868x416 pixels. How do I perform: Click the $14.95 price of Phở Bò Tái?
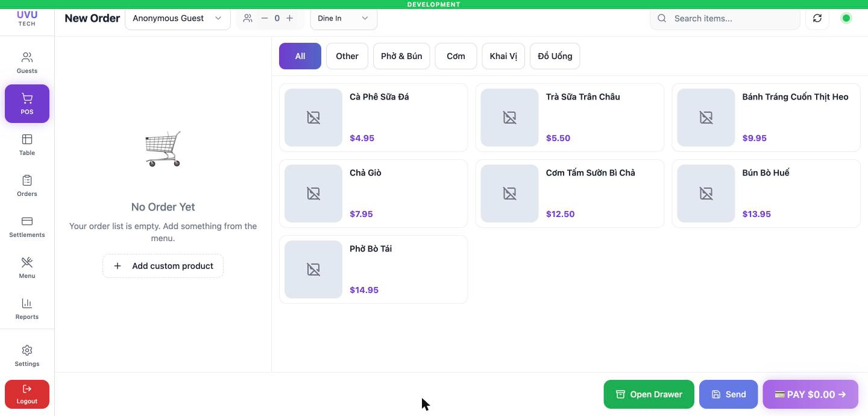tap(364, 290)
